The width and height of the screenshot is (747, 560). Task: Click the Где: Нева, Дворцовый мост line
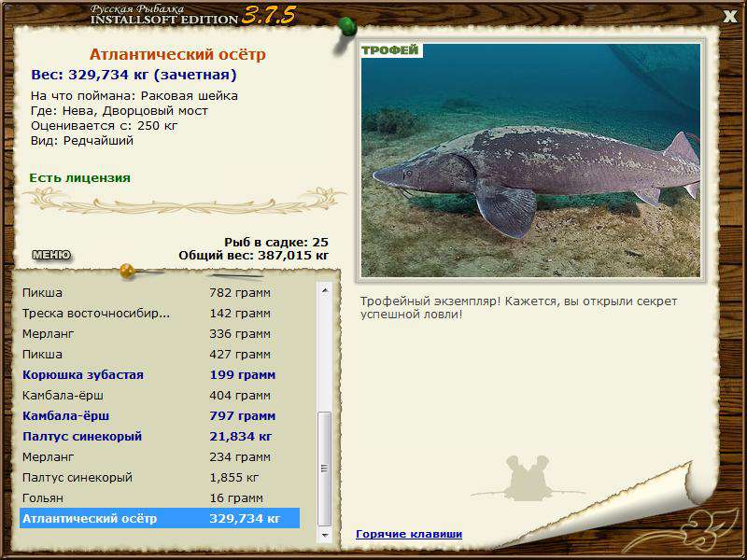coord(120,111)
